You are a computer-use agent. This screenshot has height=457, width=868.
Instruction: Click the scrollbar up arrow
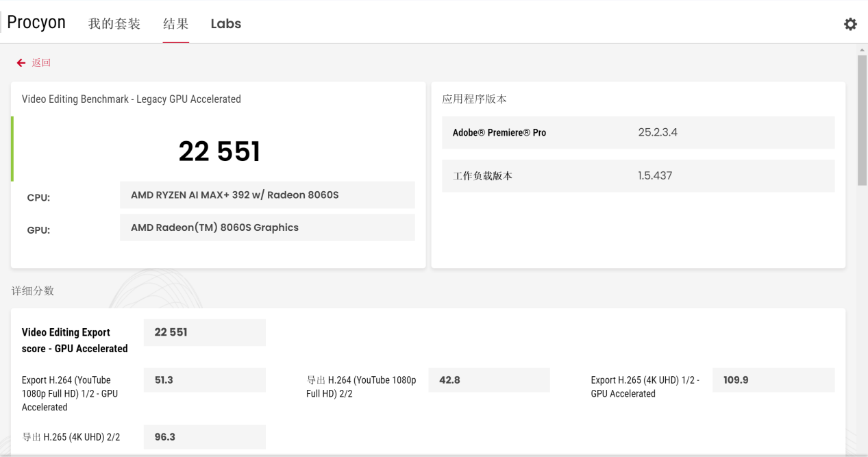click(862, 50)
